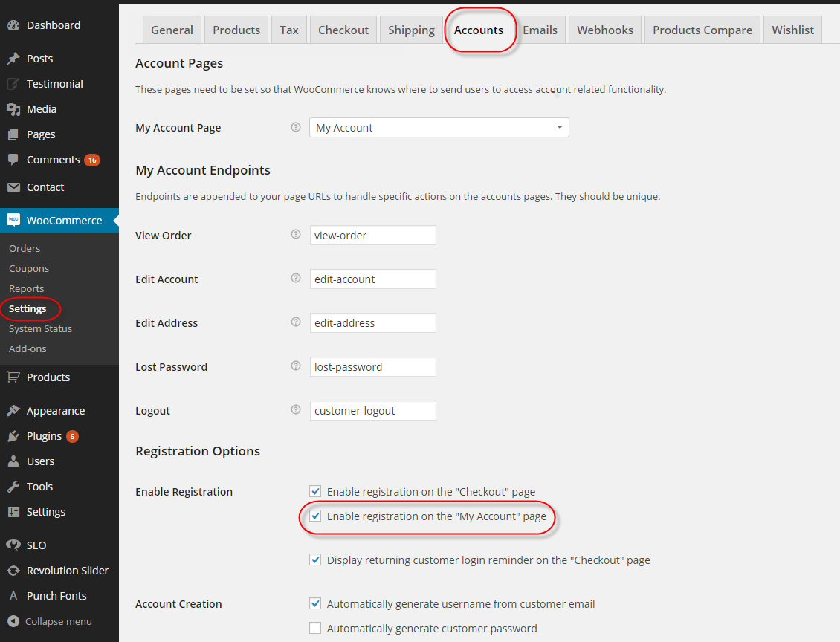Click the Edit Address endpoint field
Screen dimensions: 840x642
coord(372,323)
